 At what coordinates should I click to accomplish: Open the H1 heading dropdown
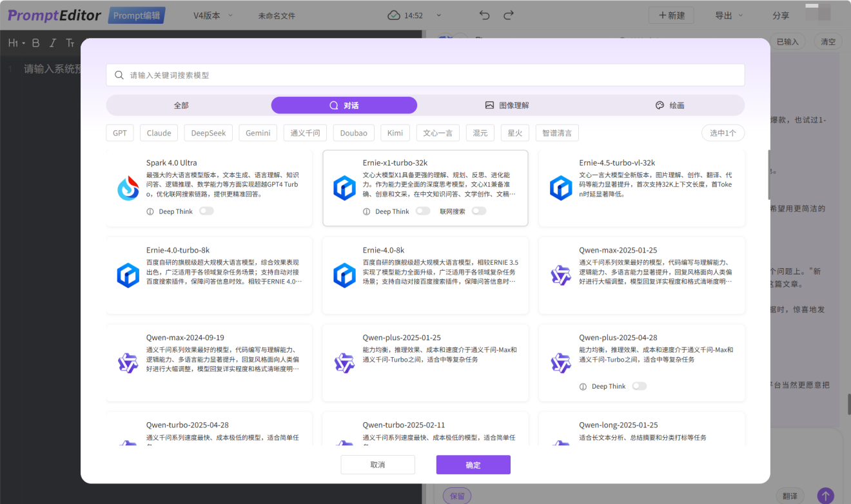point(16,43)
